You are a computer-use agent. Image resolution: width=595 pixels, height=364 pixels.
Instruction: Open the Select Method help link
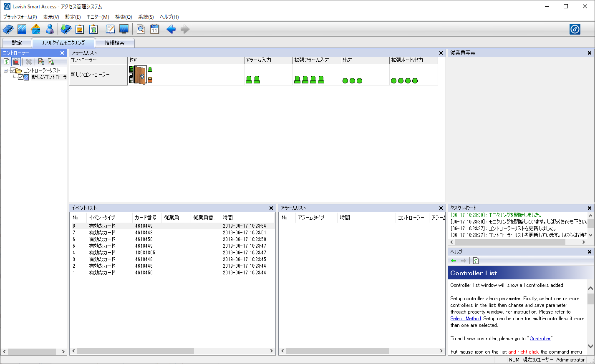pyautogui.click(x=465, y=319)
